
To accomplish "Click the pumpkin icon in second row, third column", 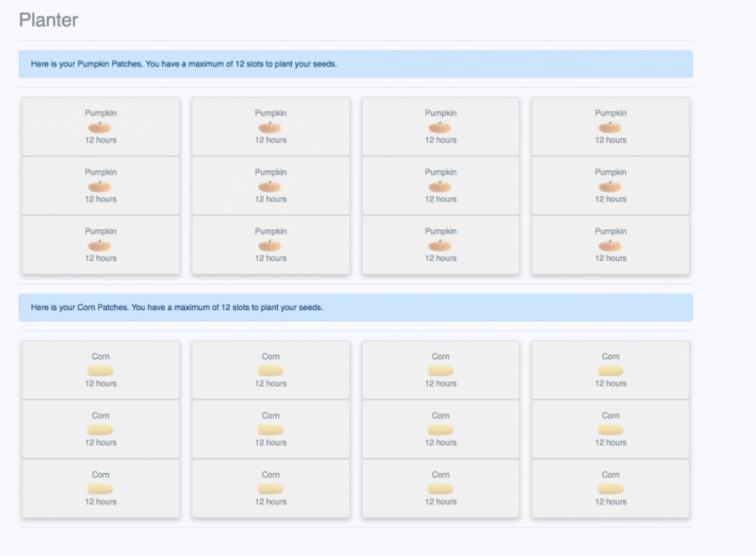I will (x=440, y=186).
